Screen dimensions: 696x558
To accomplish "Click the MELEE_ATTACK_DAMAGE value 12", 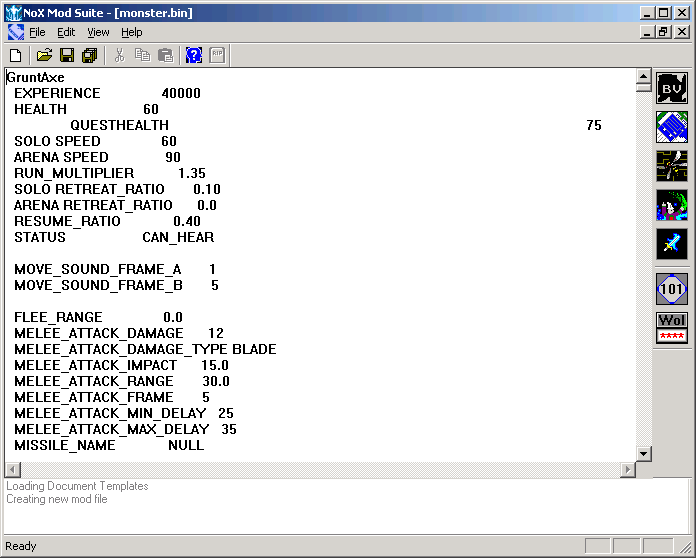I will click(x=216, y=333).
